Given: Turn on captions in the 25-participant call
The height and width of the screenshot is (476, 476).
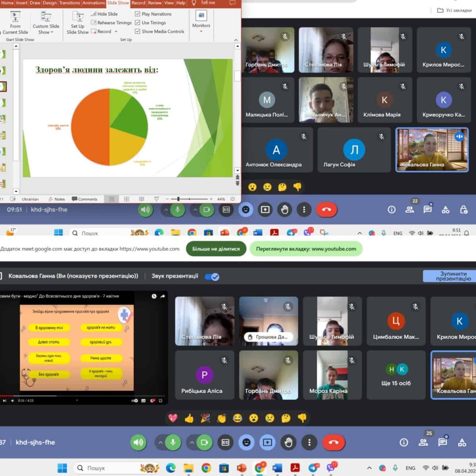Looking at the screenshot, I should [225, 442].
